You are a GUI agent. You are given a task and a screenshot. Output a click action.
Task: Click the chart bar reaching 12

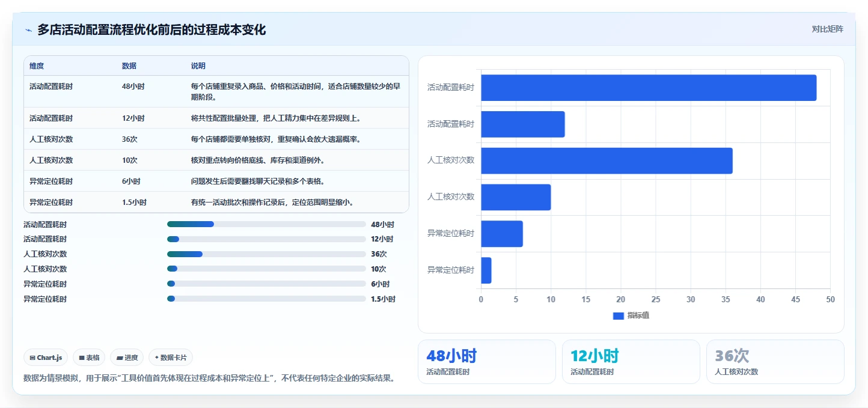[x=523, y=124]
